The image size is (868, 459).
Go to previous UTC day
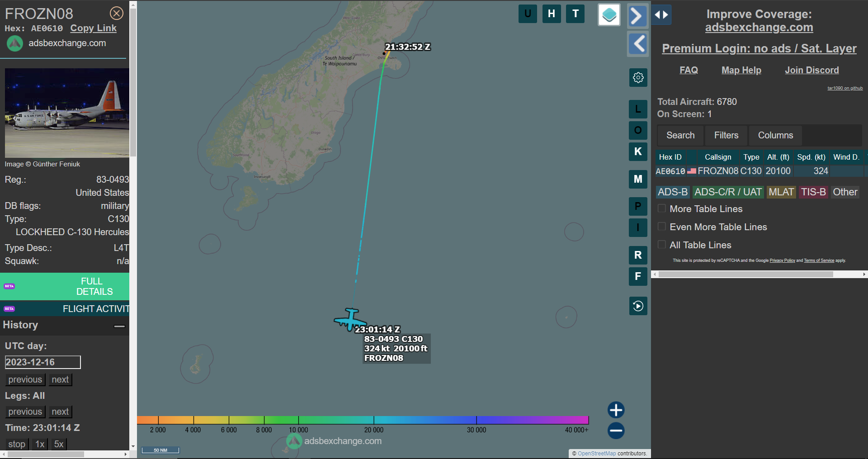(x=25, y=379)
